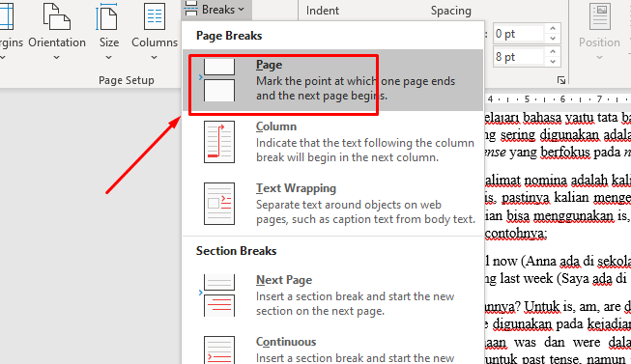Open the Paragraph settings dialog launcher
Screen dimensions: 631x364
coord(561,80)
